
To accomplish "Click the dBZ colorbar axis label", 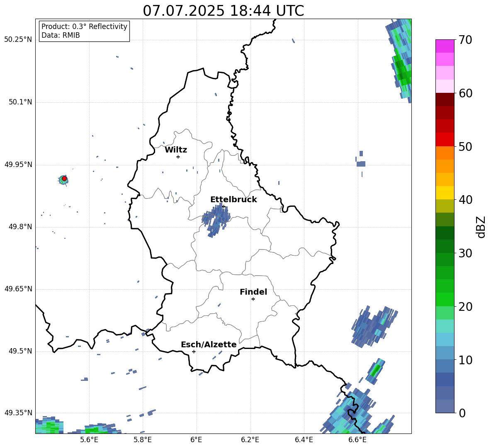I will [481, 227].
